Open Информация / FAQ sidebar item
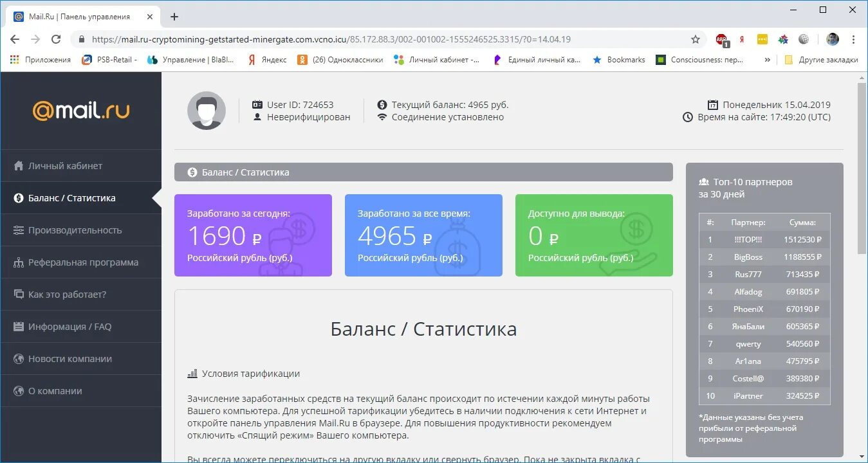 81,327
